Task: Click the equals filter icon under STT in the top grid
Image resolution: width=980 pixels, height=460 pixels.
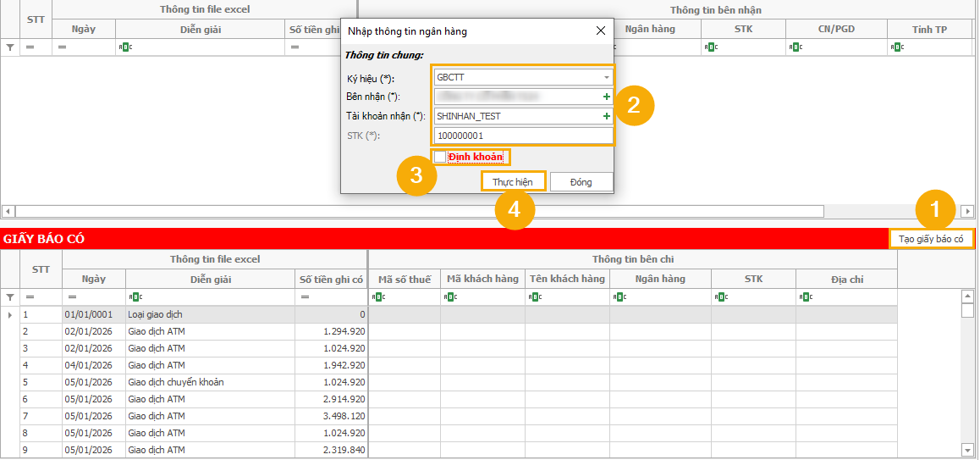Action: [30, 47]
